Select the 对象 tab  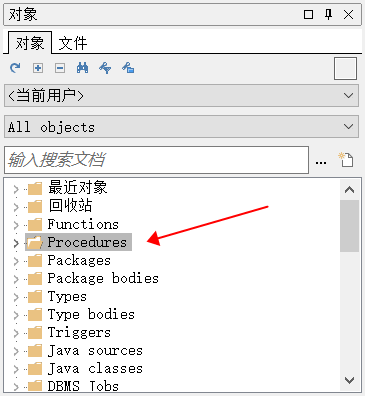pyautogui.click(x=30, y=43)
